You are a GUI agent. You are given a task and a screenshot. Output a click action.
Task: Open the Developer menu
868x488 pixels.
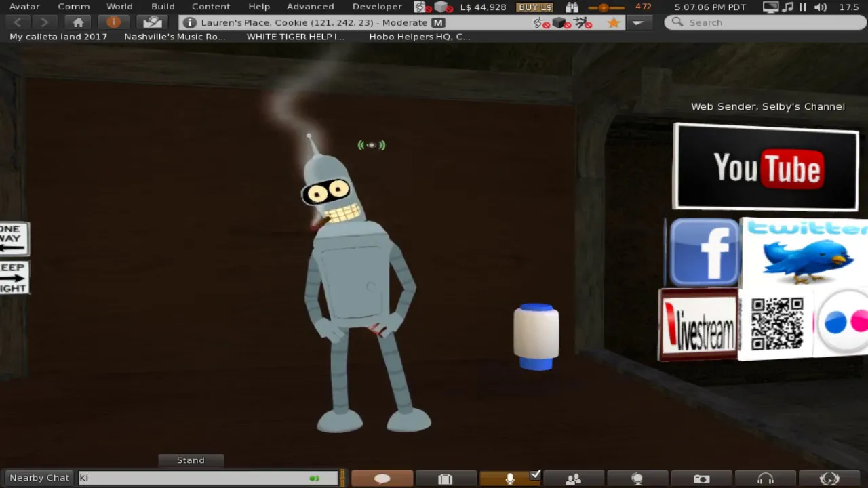377,7
